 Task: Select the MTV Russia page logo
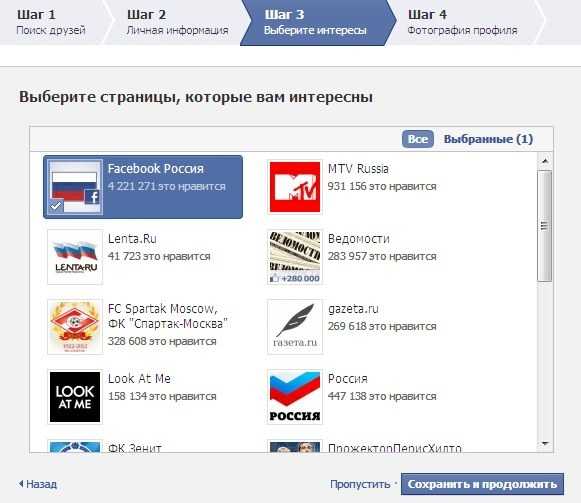coord(295,187)
